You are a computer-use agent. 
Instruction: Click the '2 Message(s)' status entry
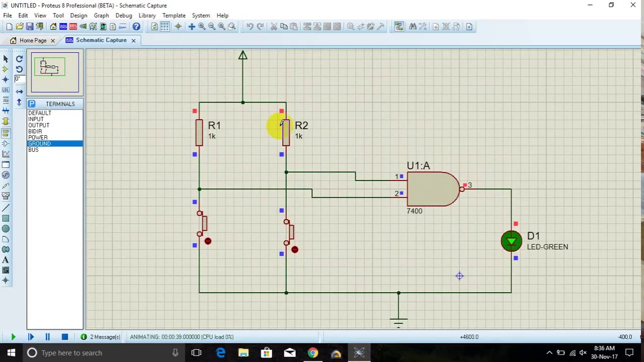(x=101, y=337)
